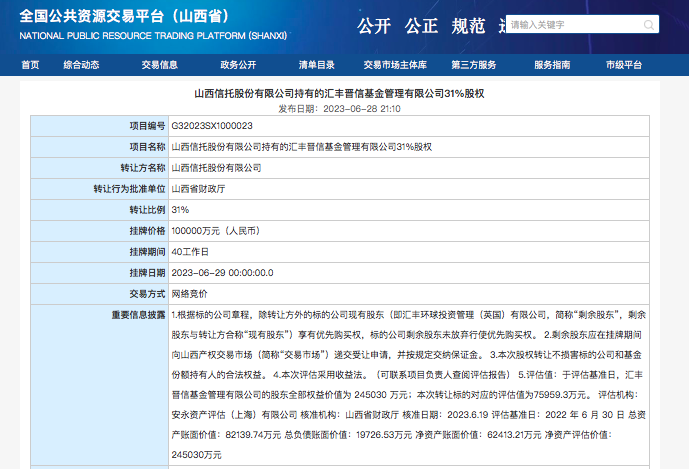Click the 山西省财政厅 value in the 转让行为批准单位 row
The height and width of the screenshot is (469, 689).
[x=198, y=189]
